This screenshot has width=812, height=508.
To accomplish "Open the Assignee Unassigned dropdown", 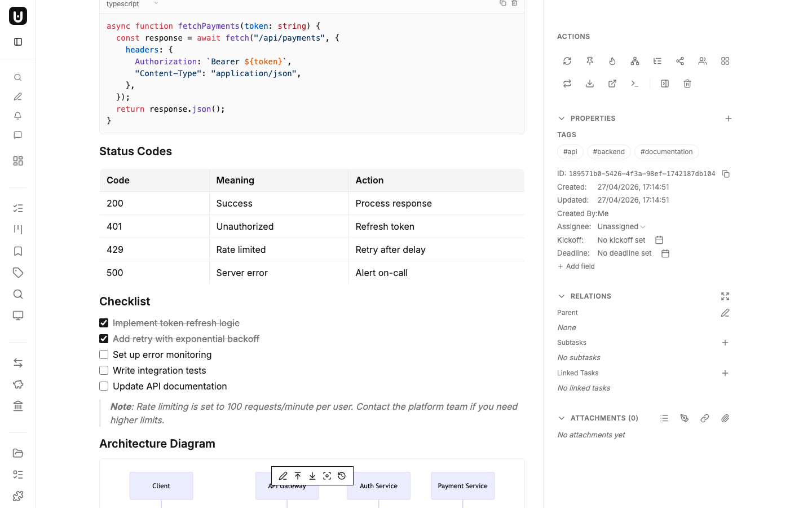I will [x=619, y=226].
